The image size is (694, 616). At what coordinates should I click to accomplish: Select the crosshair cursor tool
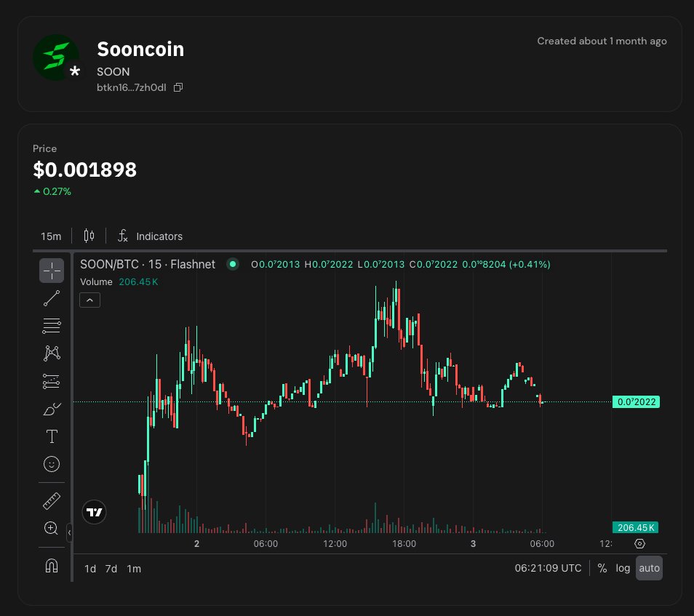pos(52,271)
